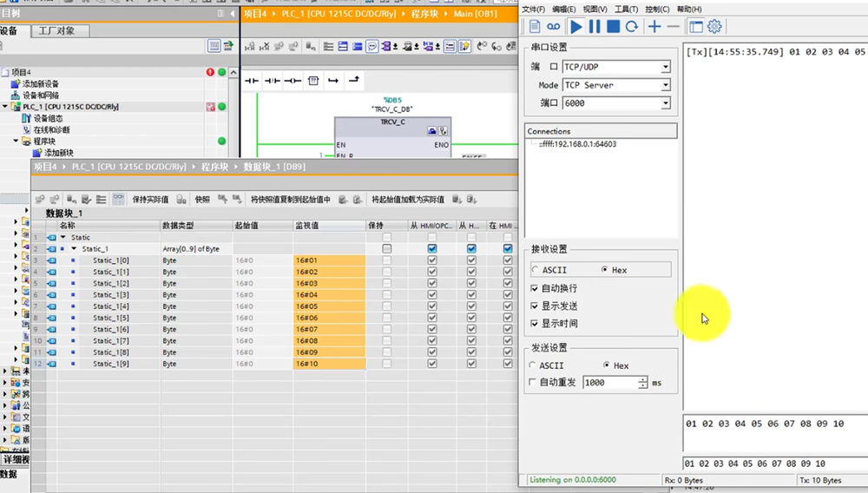Screen dimensions: 868x493
Task: Insert a normally closed contact
Action: [272, 81]
